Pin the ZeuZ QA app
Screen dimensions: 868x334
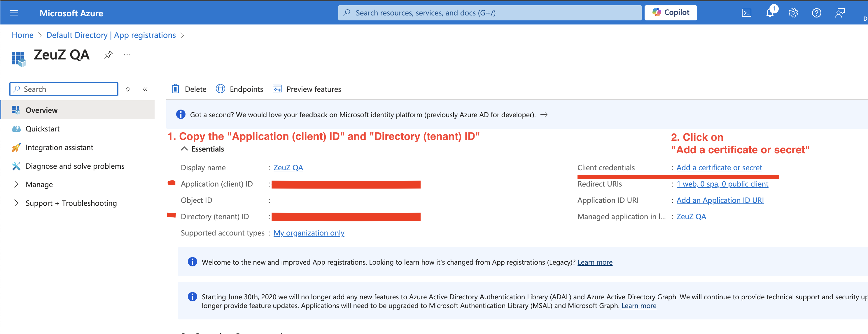pyautogui.click(x=108, y=55)
